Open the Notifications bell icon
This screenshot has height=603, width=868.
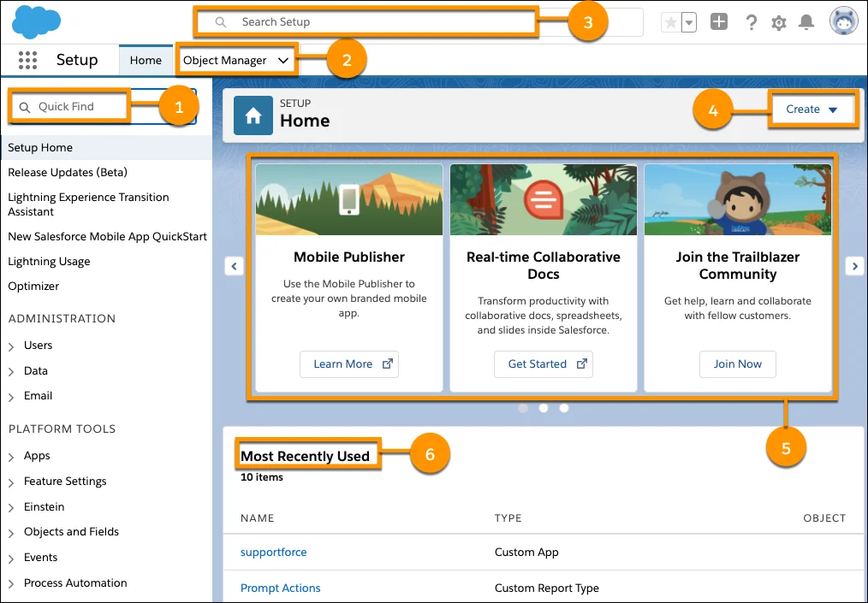coord(806,23)
